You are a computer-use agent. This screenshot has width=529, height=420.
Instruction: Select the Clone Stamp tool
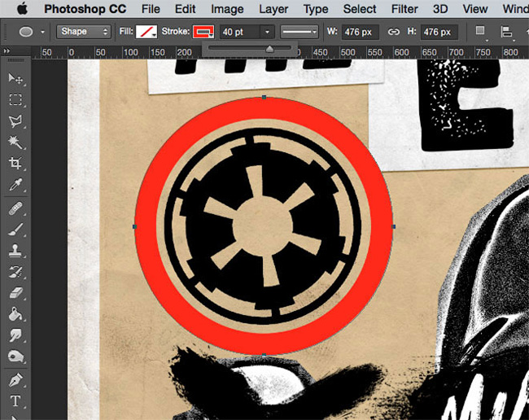(x=15, y=251)
